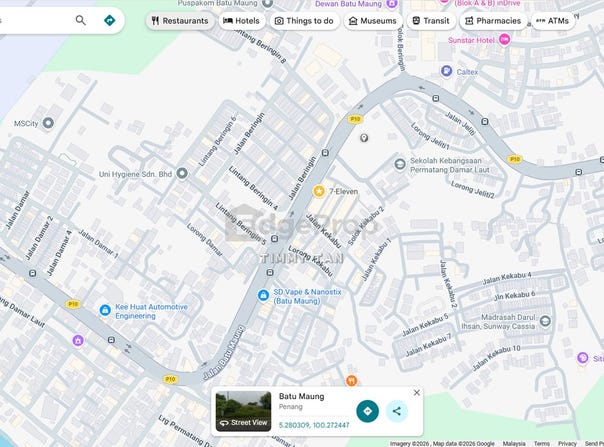Click the Jalan Batu Maung road label

pos(224,353)
